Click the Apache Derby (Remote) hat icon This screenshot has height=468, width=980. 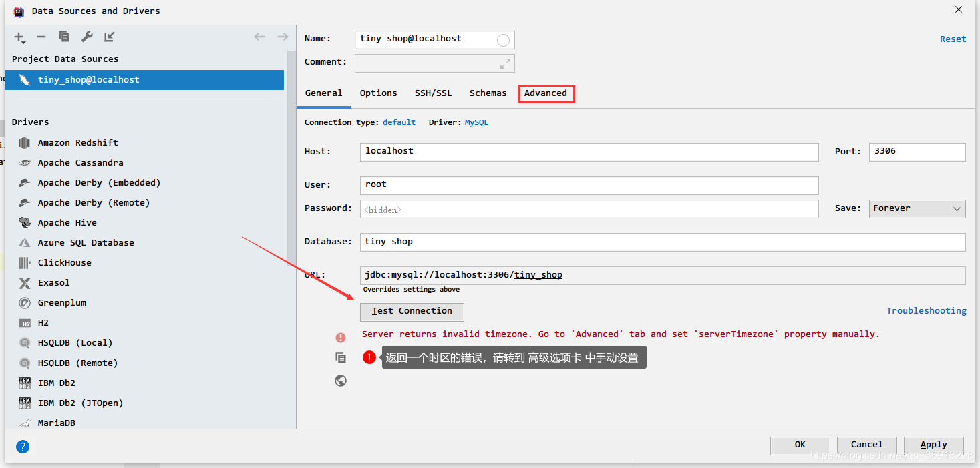pyautogui.click(x=25, y=202)
